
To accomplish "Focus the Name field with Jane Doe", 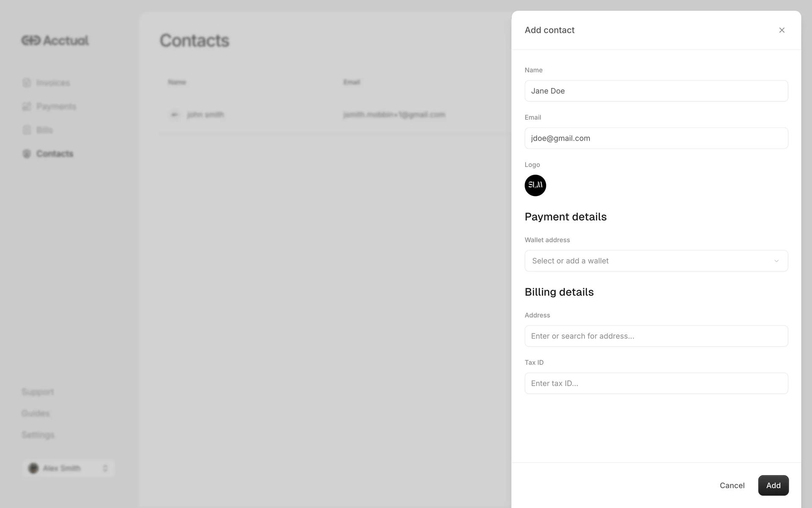I will coord(656,91).
